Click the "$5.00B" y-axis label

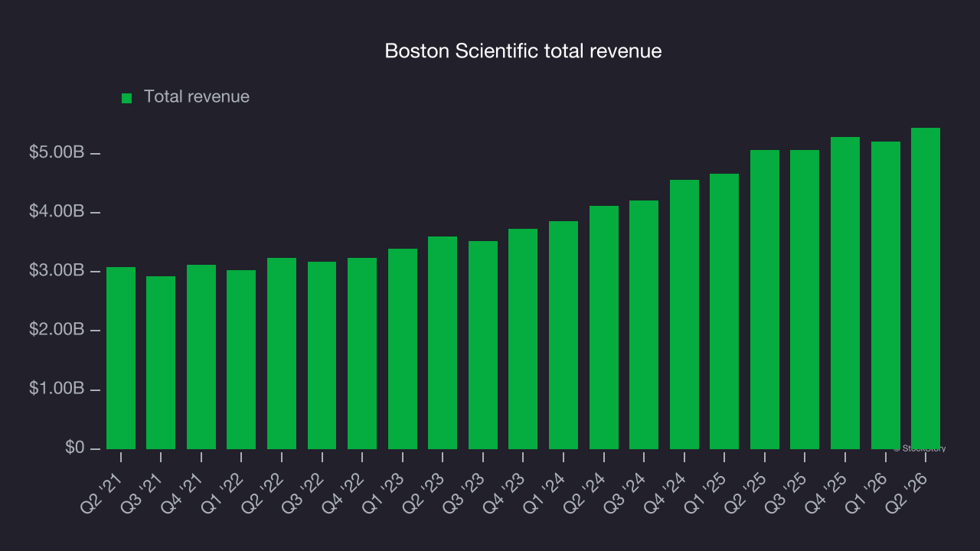pyautogui.click(x=56, y=152)
